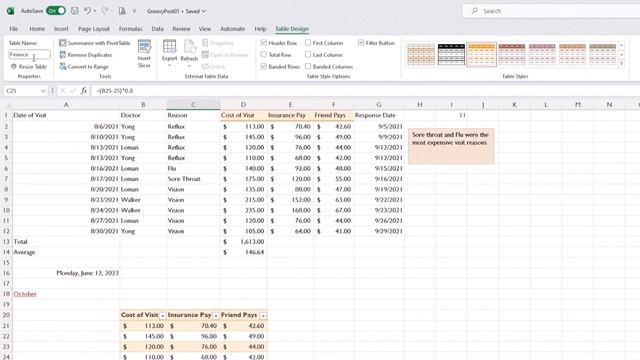Open the Help tab
The image size is (640, 360).
(260, 29)
